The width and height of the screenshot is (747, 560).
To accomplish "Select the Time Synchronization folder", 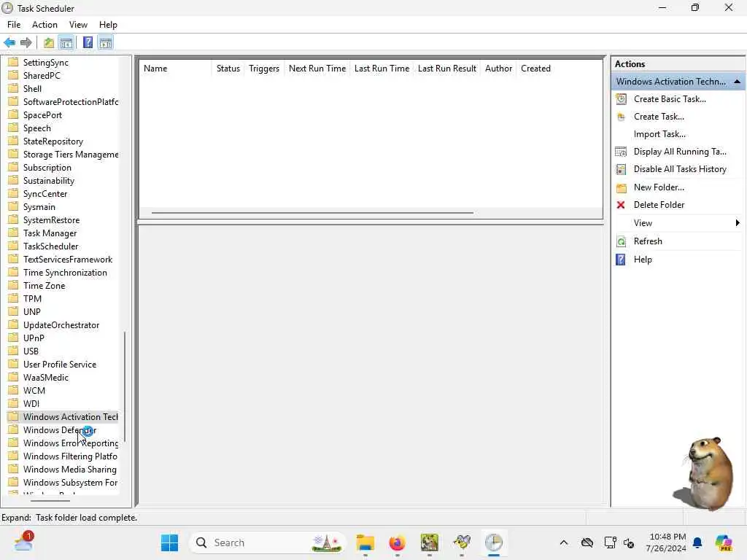I will 65,273.
